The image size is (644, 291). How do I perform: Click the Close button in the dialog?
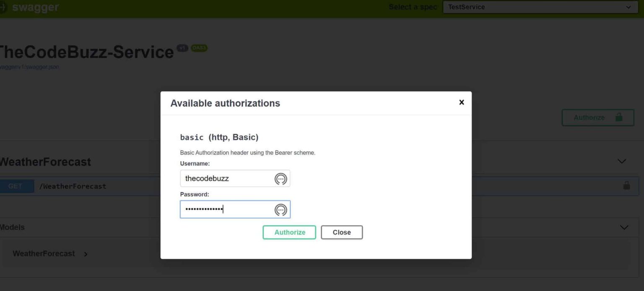click(x=342, y=232)
